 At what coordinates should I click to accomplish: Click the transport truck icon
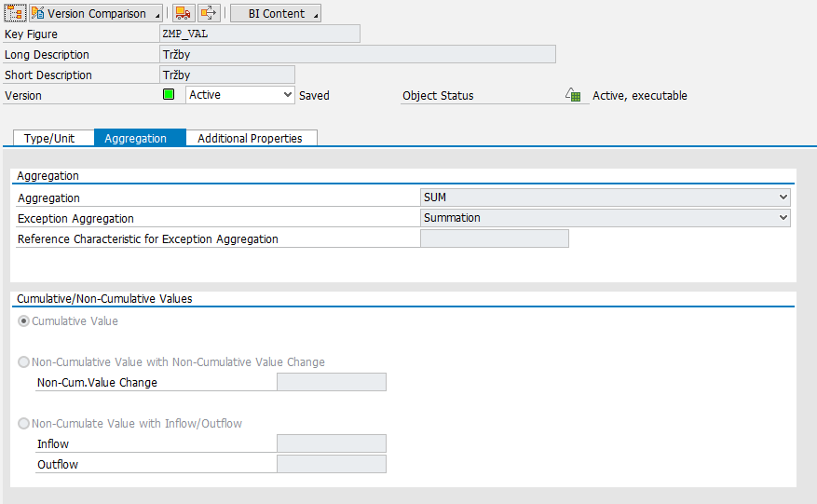tap(184, 13)
